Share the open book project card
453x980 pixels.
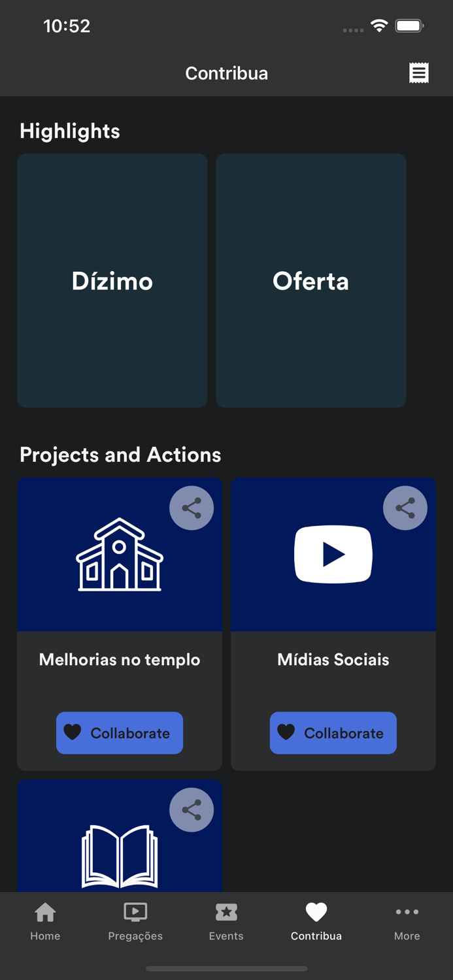[192, 809]
